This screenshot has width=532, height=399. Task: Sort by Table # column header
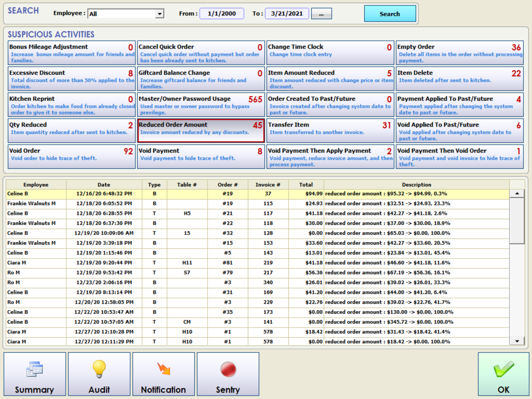pos(187,185)
